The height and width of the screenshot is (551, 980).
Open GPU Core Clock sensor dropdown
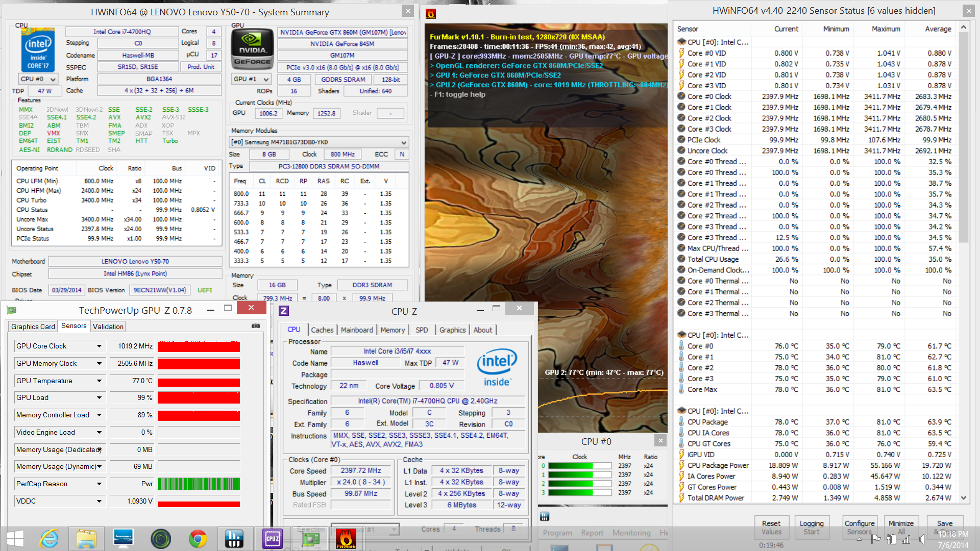(x=99, y=346)
